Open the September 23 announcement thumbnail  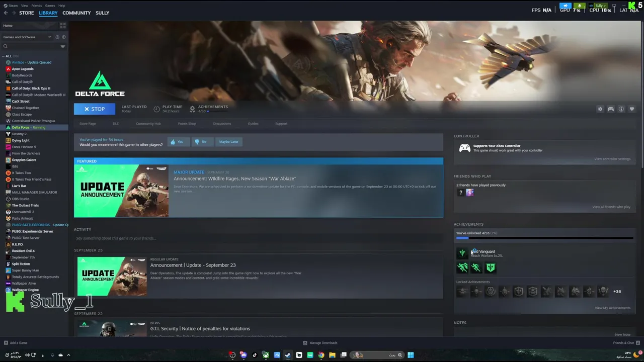(x=112, y=277)
